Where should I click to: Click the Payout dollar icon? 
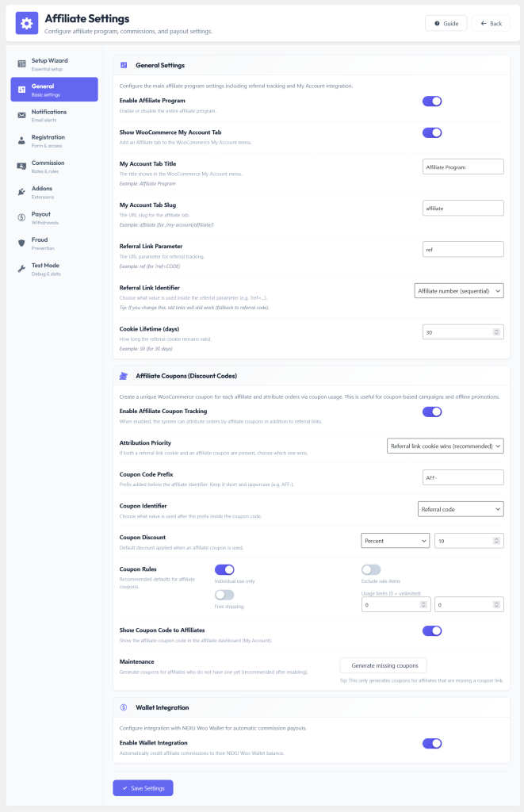pyautogui.click(x=21, y=217)
